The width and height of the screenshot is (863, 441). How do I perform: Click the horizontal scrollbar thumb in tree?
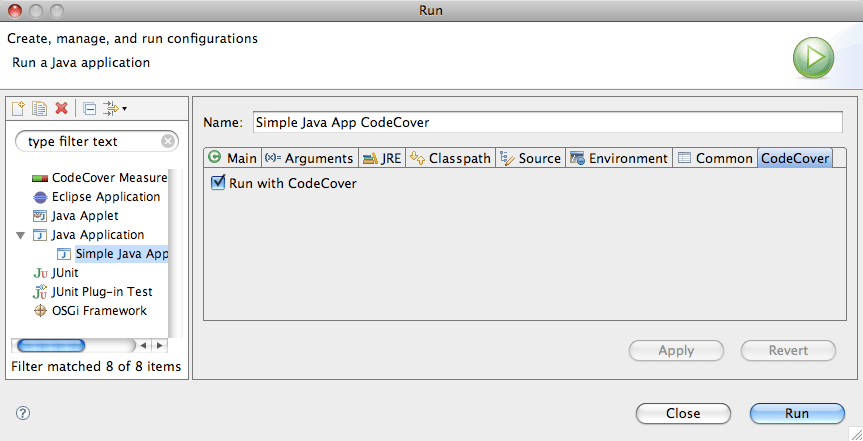coord(51,345)
